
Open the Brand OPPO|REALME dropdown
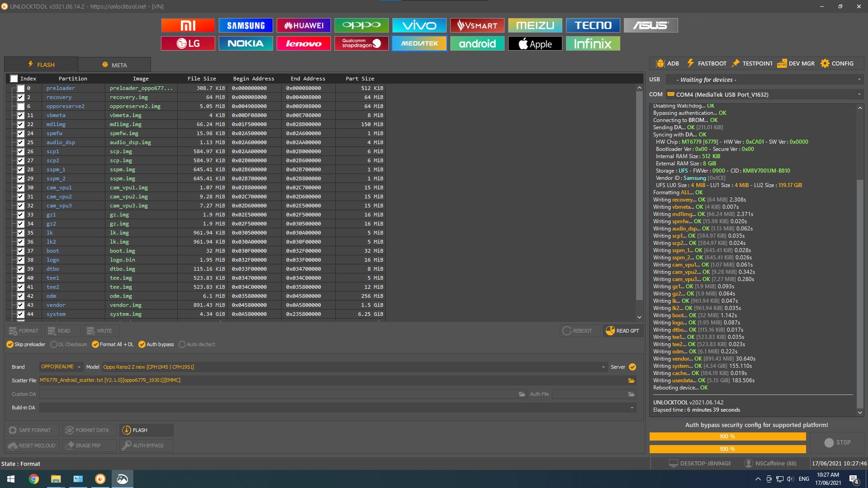pos(61,367)
